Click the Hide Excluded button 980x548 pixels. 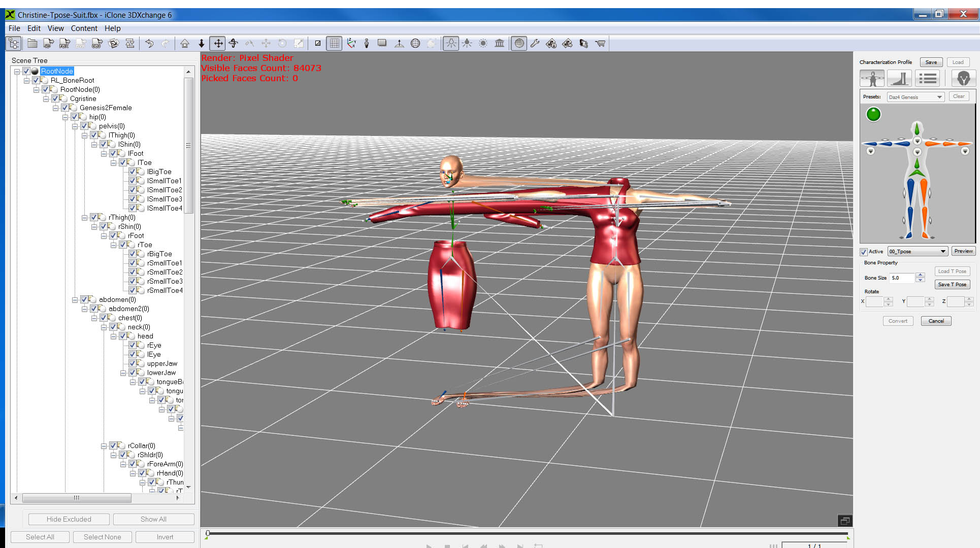(x=69, y=519)
